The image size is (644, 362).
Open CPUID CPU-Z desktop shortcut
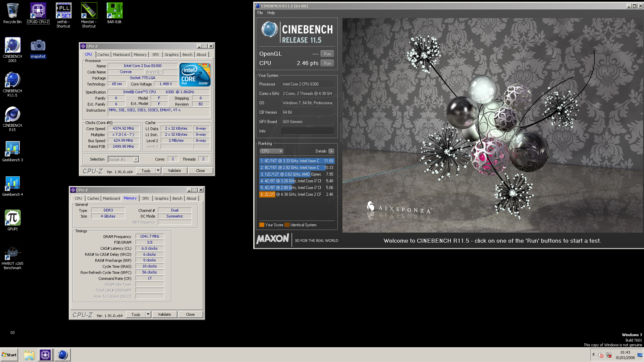38,13
